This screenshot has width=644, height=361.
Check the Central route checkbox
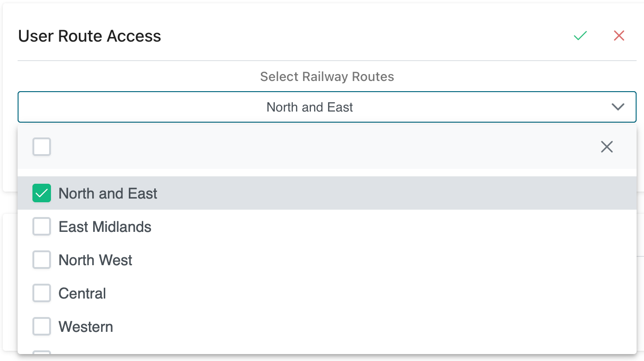coord(42,293)
